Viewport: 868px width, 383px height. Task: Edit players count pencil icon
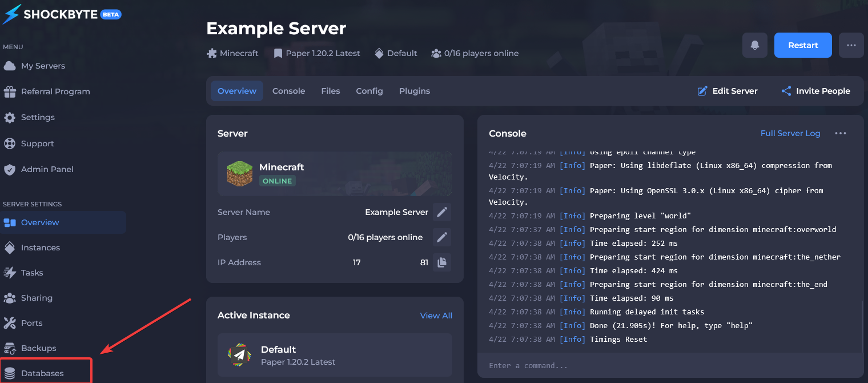click(441, 237)
